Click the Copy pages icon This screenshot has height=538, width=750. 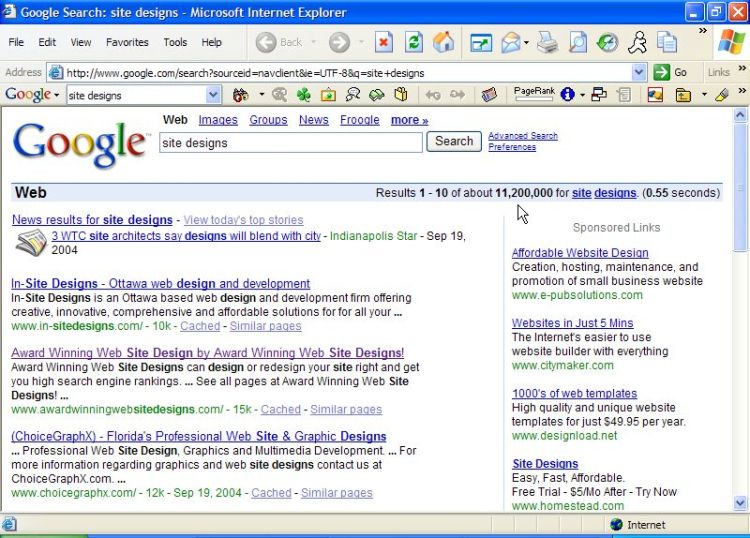click(667, 43)
